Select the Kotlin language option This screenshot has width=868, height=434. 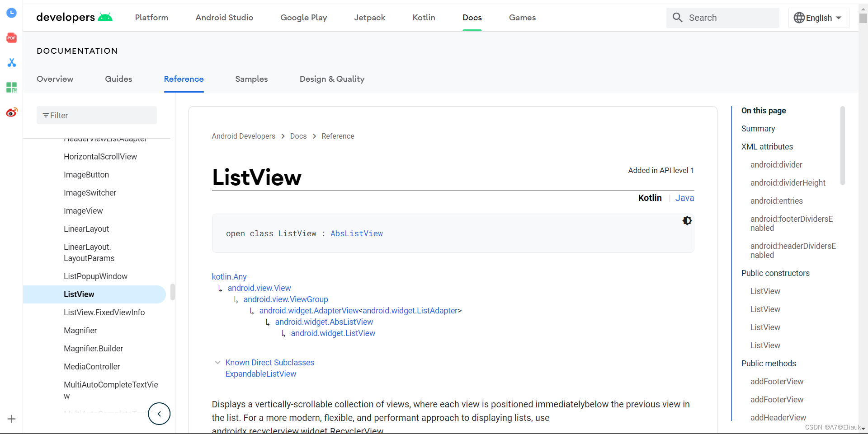point(650,198)
